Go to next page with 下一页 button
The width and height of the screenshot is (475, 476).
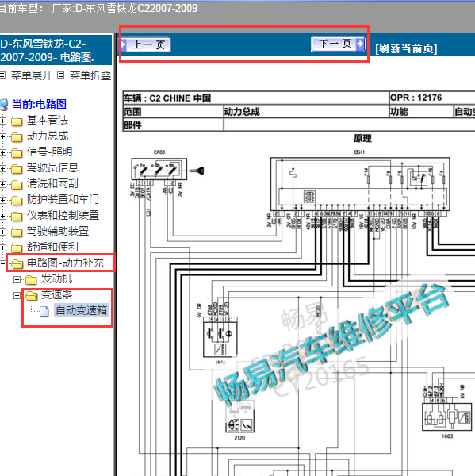(x=338, y=44)
